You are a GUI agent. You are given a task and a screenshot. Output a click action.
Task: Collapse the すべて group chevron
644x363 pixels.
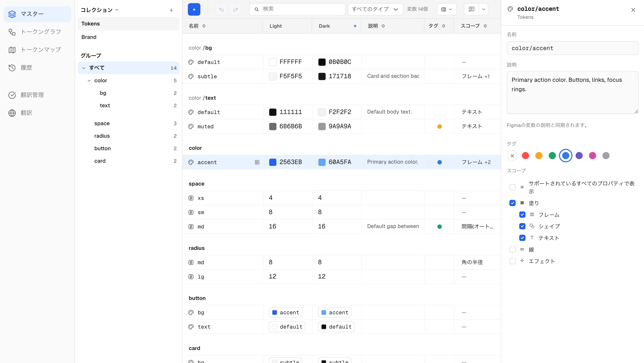point(84,68)
